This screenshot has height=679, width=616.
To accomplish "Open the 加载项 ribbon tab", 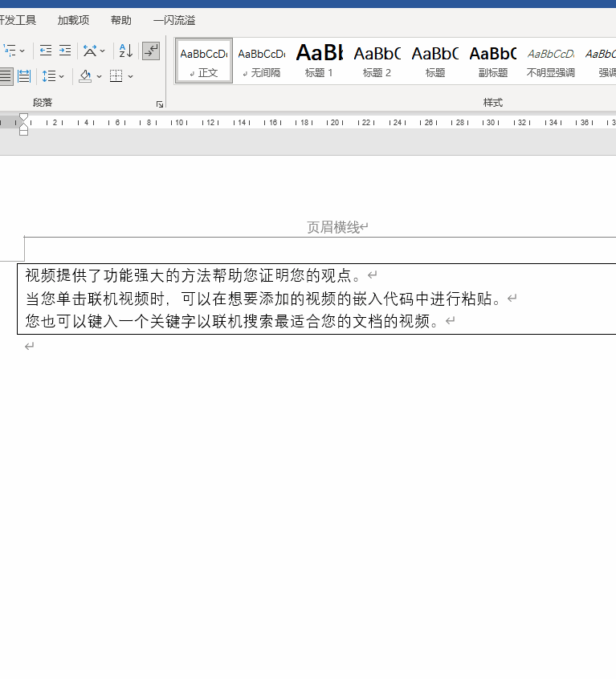I will pos(73,20).
